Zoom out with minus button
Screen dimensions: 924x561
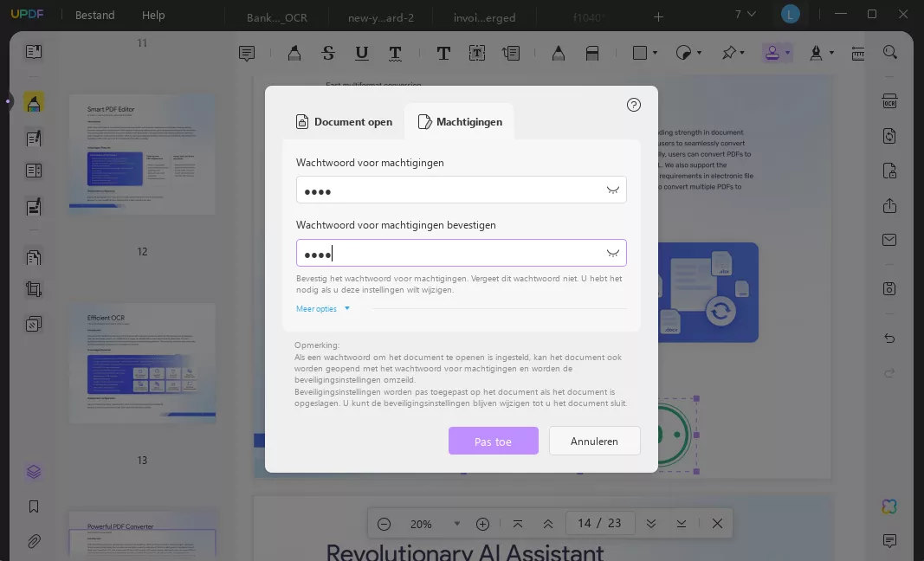click(384, 524)
